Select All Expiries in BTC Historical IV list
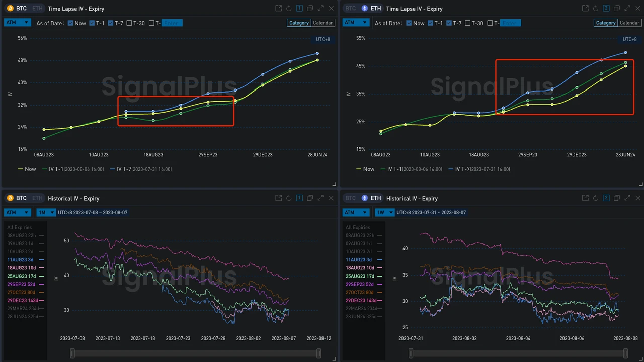The height and width of the screenshot is (362, 644). 20,227
